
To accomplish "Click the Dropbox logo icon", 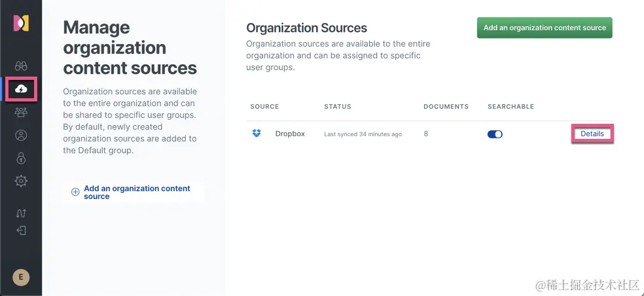I will (257, 134).
